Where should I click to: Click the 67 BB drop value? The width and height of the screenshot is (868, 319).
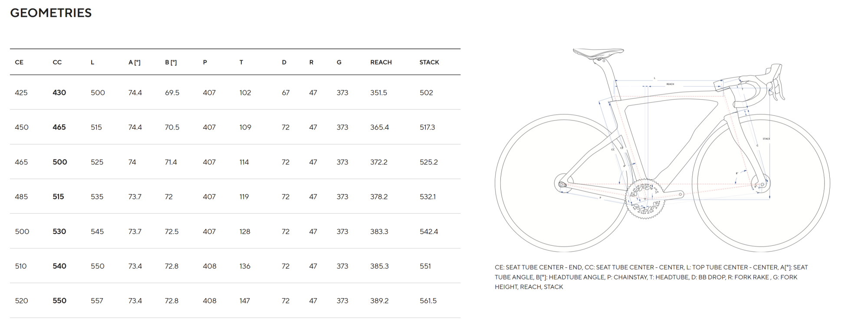[x=286, y=93]
